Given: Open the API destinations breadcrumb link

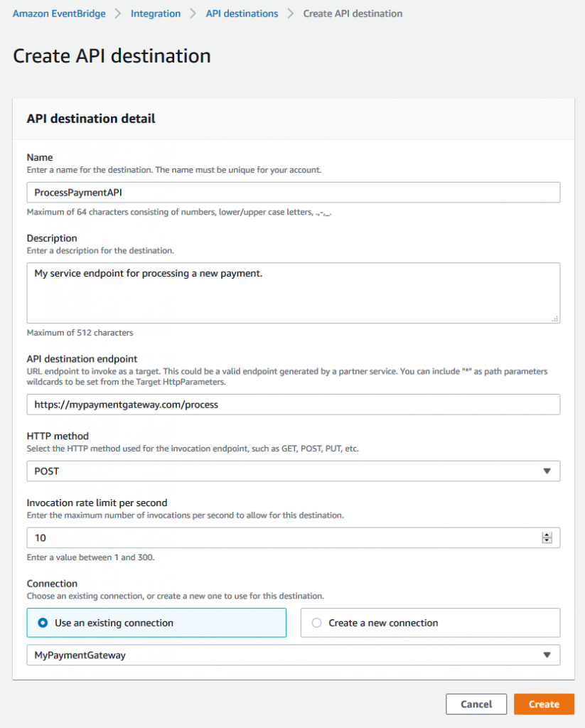Looking at the screenshot, I should point(242,13).
